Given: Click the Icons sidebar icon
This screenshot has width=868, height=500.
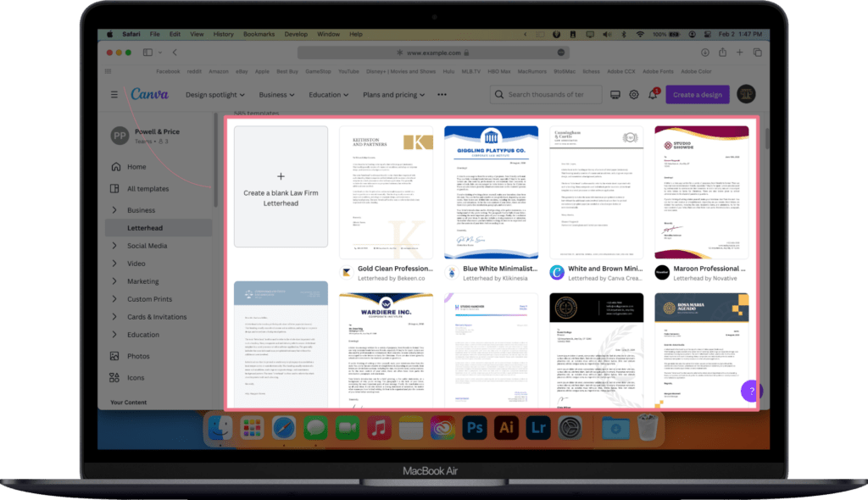Looking at the screenshot, I should coord(114,378).
